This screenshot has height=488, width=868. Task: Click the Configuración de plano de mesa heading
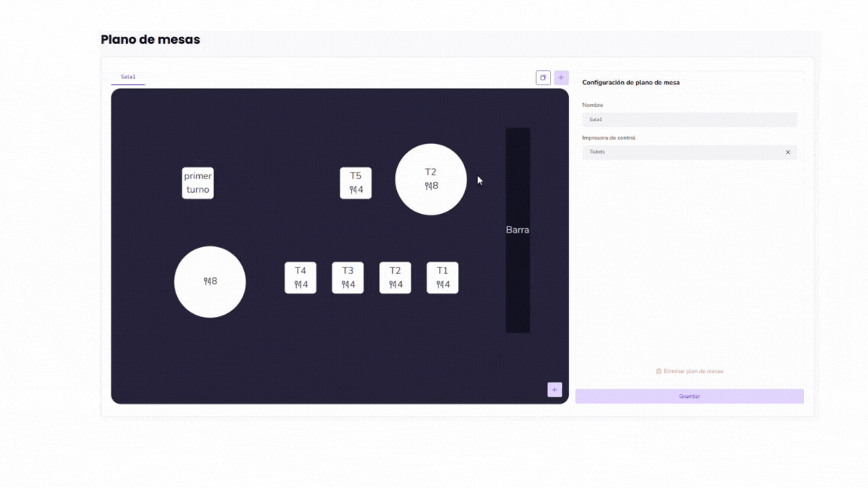tap(631, 83)
